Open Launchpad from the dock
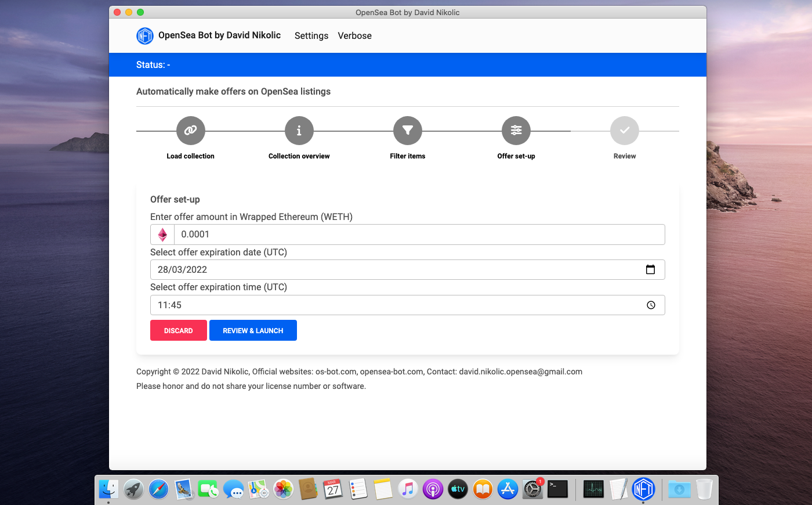Screen dimensions: 812x505 point(133,489)
